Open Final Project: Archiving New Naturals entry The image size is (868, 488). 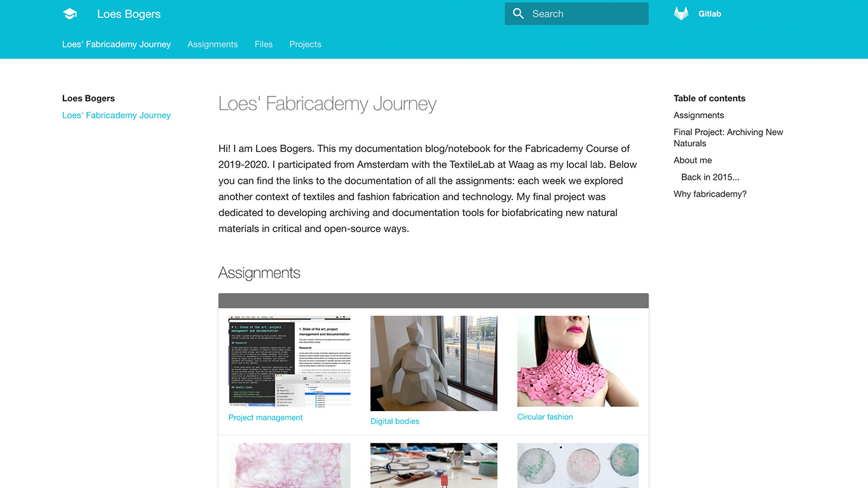pyautogui.click(x=728, y=138)
